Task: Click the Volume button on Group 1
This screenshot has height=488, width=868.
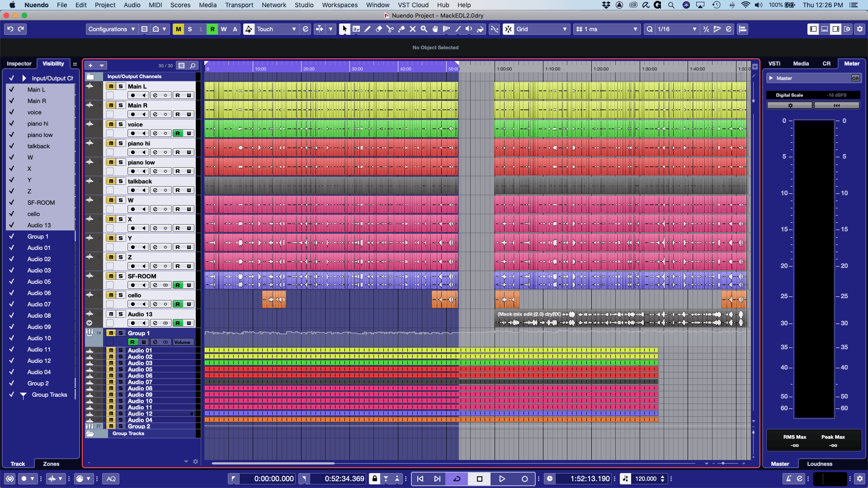Action: pos(182,342)
